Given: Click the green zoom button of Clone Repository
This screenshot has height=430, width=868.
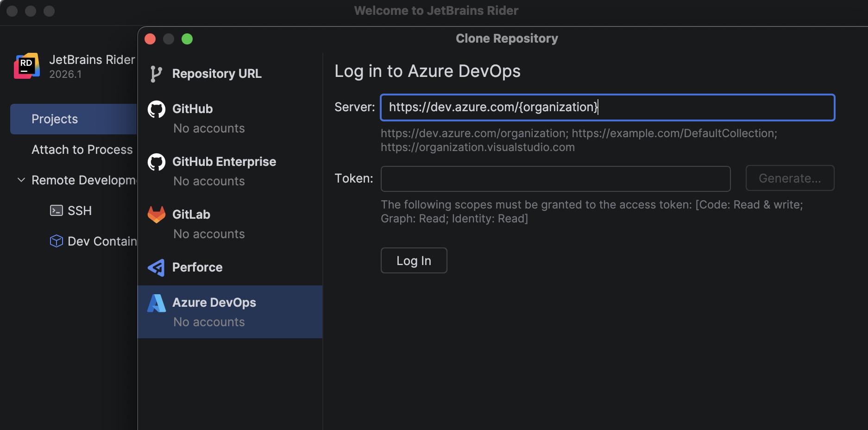Looking at the screenshot, I should (x=187, y=39).
